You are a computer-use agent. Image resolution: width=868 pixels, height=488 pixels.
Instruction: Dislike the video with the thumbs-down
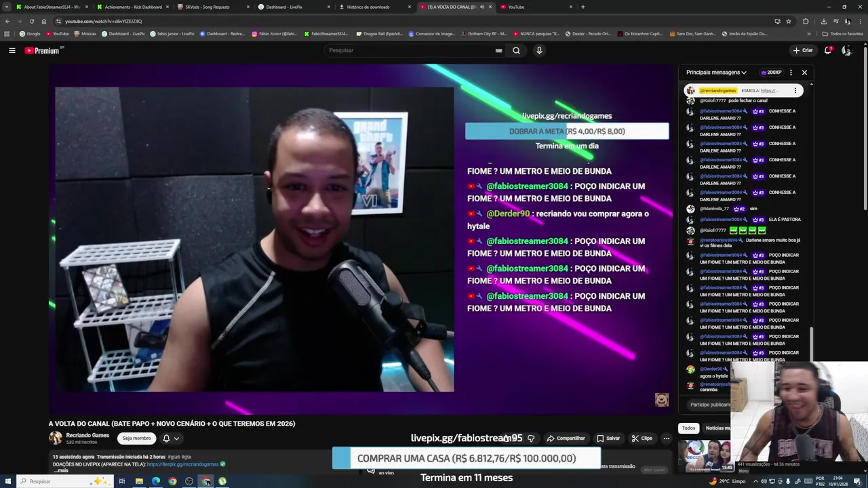point(531,439)
